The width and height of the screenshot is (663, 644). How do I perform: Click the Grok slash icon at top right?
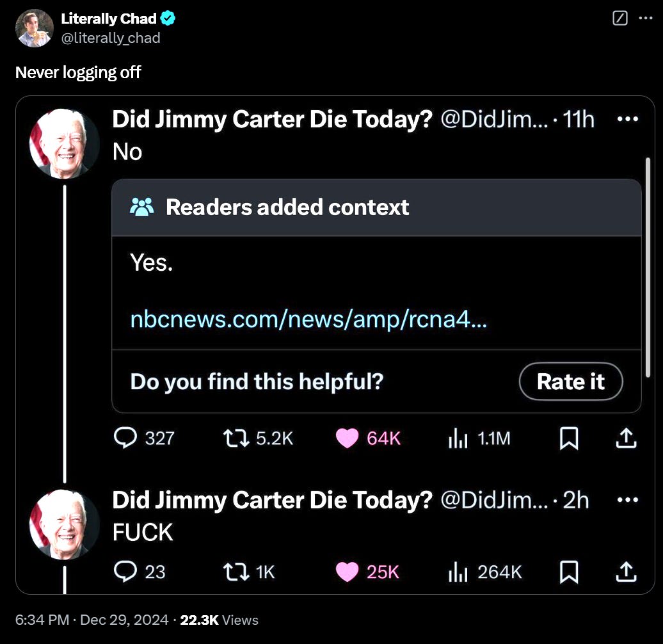pyautogui.click(x=619, y=19)
